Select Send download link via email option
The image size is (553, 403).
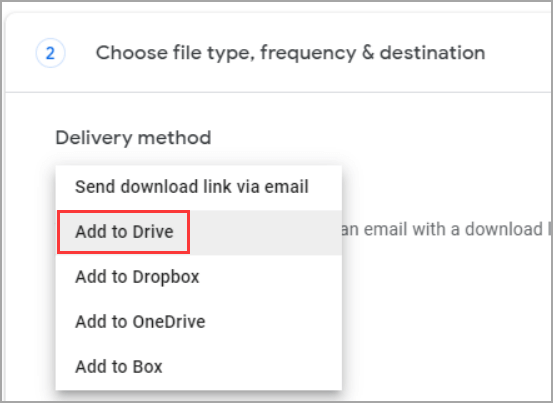point(199,187)
